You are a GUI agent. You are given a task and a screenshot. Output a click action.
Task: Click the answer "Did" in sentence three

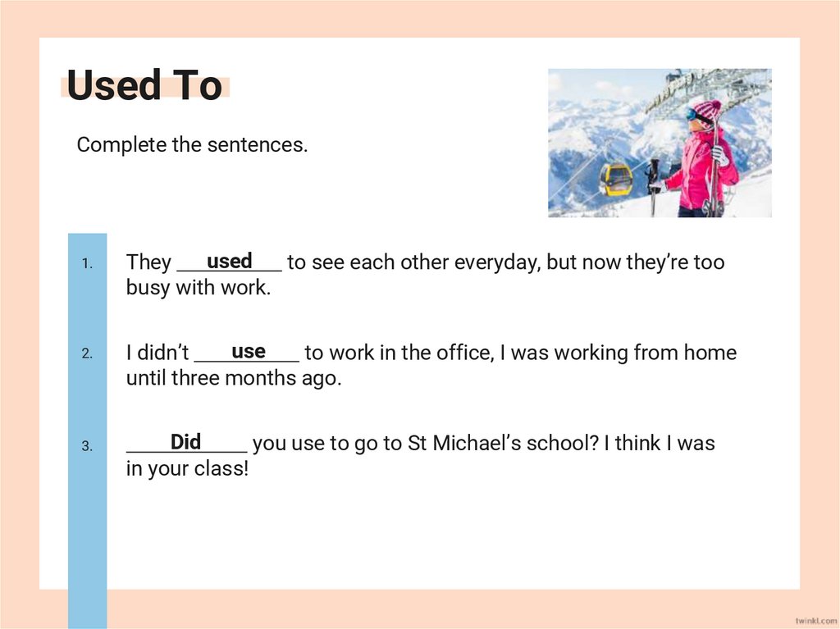[185, 443]
